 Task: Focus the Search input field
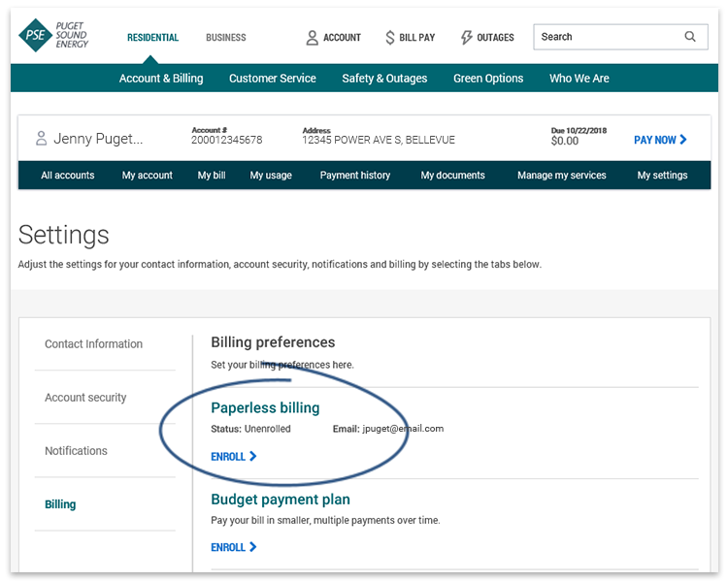coord(620,37)
